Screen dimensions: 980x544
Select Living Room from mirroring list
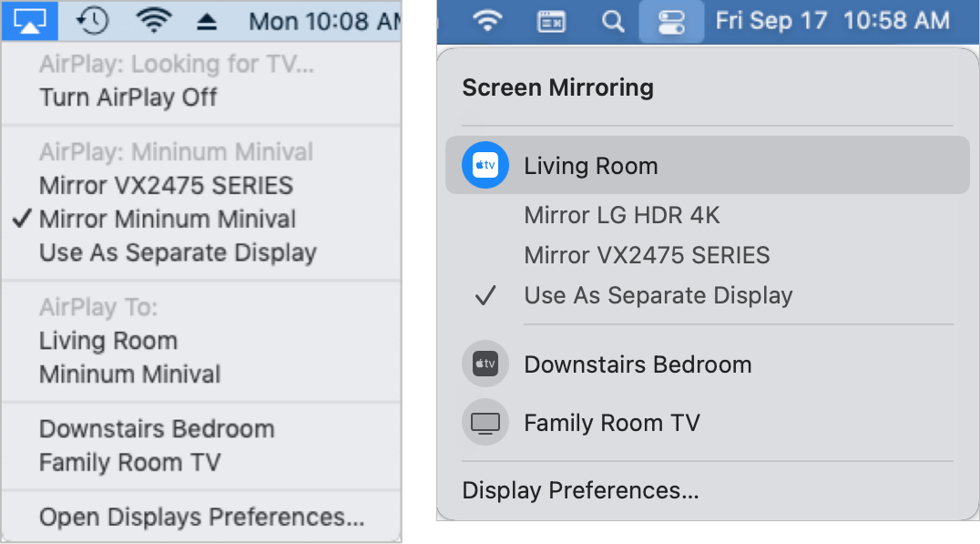pyautogui.click(x=590, y=165)
